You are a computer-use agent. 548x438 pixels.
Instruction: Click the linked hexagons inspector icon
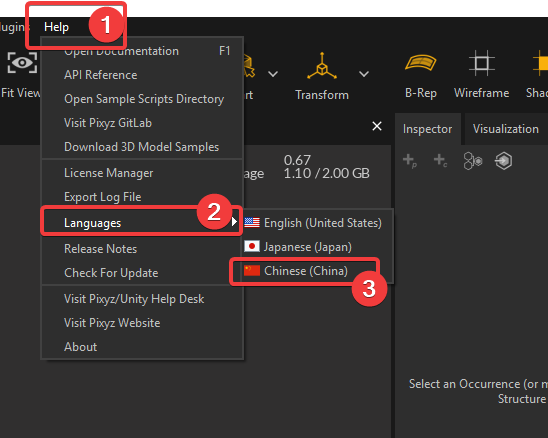point(473,161)
